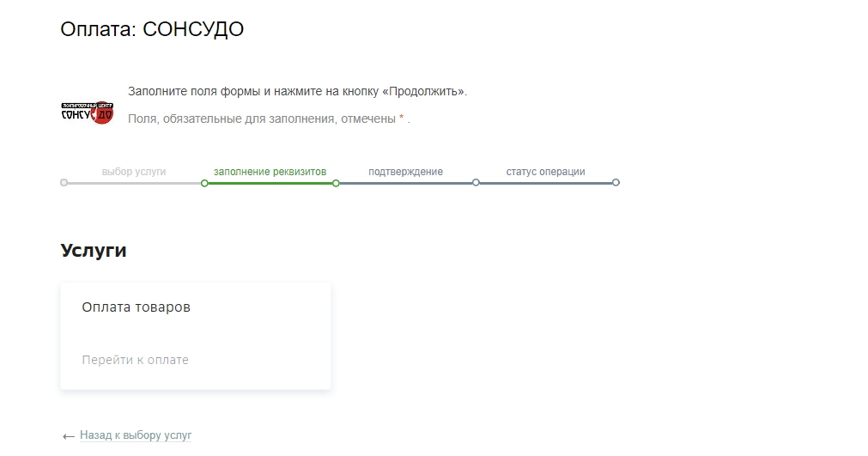Select the 'заполнение реквизитов' progress step
868x456 pixels.
[x=270, y=172]
